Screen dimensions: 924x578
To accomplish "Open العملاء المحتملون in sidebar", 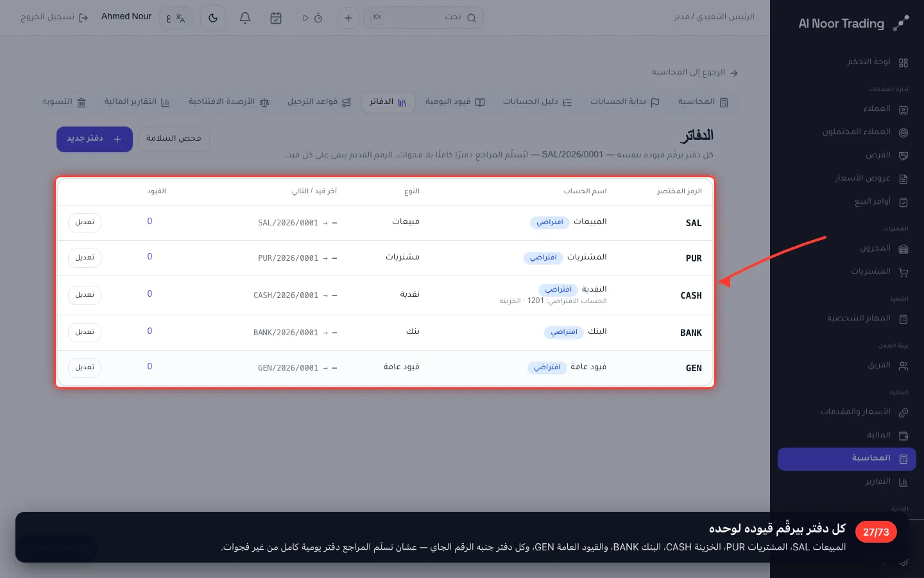I will [x=847, y=132].
